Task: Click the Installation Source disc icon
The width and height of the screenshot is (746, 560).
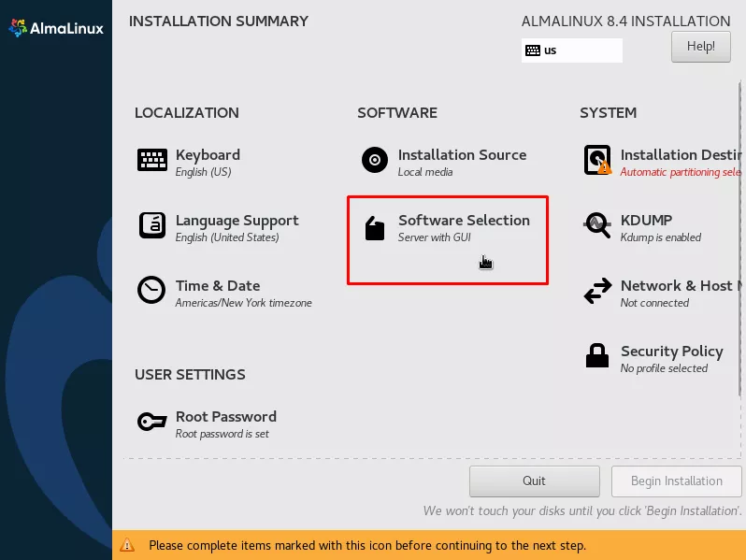Action: click(375, 160)
